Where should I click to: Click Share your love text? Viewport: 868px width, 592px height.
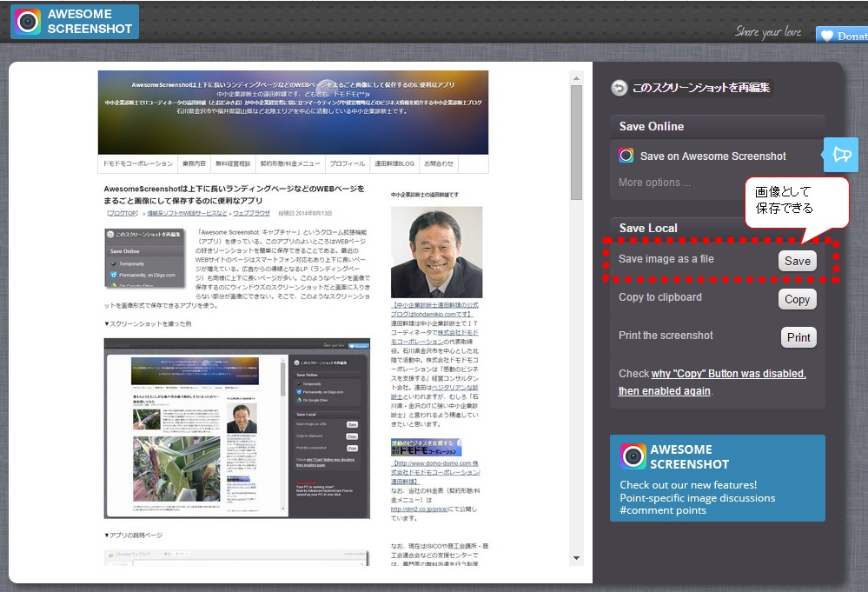click(x=768, y=31)
